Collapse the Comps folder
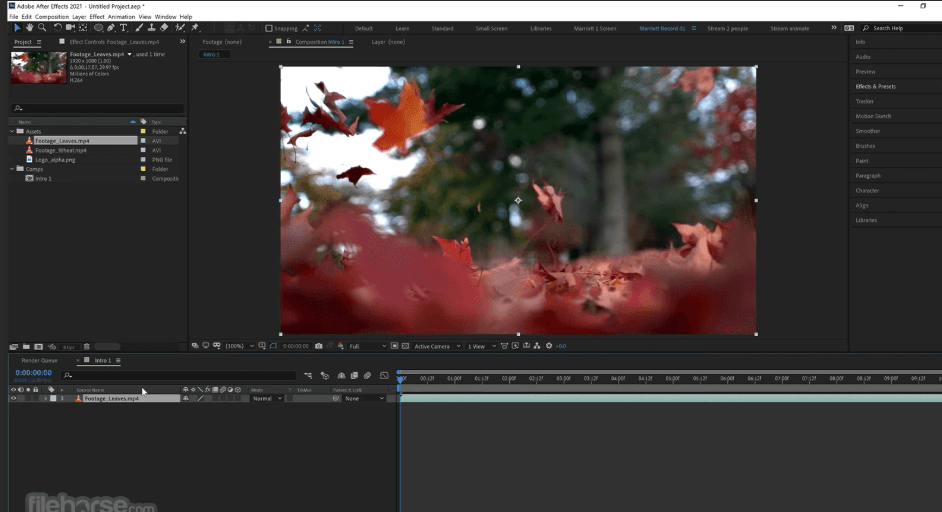Viewport: 942px width, 512px height. point(11,169)
